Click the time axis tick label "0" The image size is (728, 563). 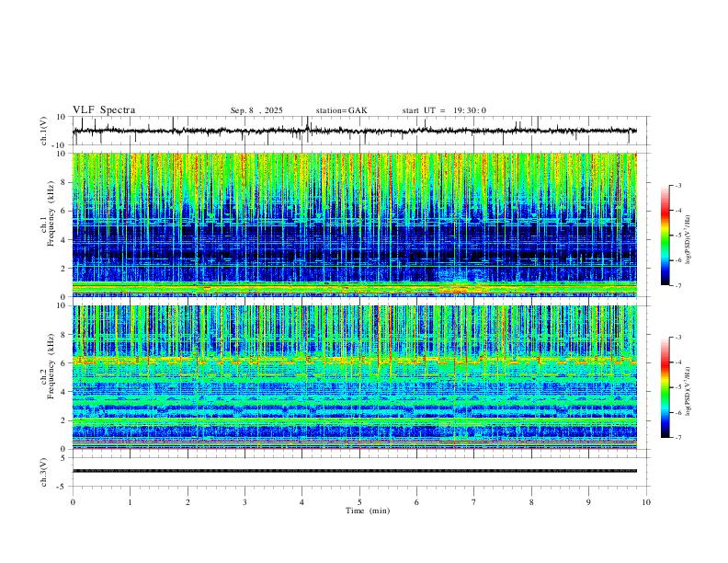pyautogui.click(x=73, y=502)
